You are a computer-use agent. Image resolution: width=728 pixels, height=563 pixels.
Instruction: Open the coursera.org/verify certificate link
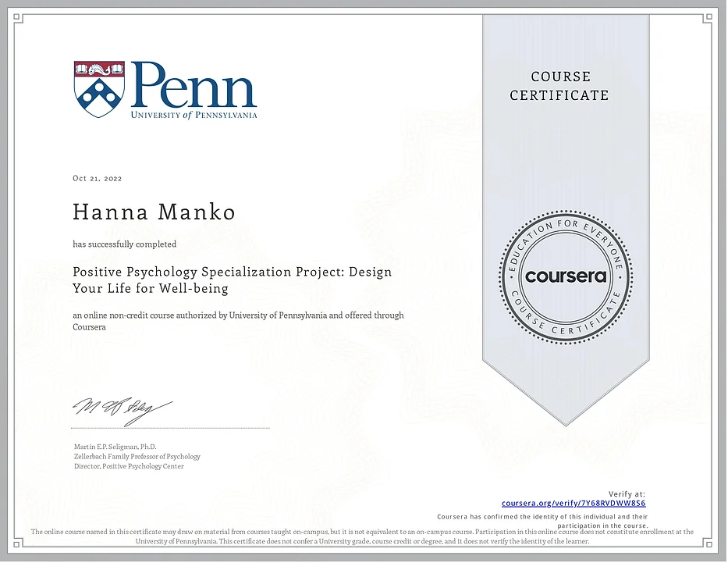tap(574, 504)
